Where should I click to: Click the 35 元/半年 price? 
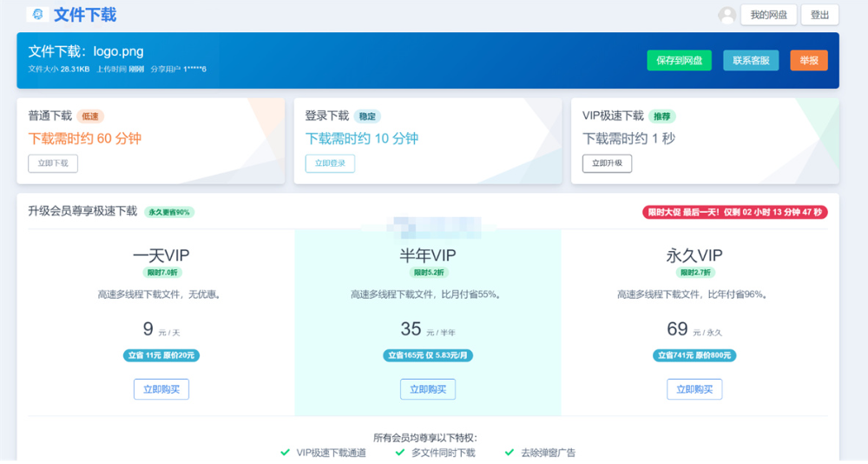click(x=428, y=329)
